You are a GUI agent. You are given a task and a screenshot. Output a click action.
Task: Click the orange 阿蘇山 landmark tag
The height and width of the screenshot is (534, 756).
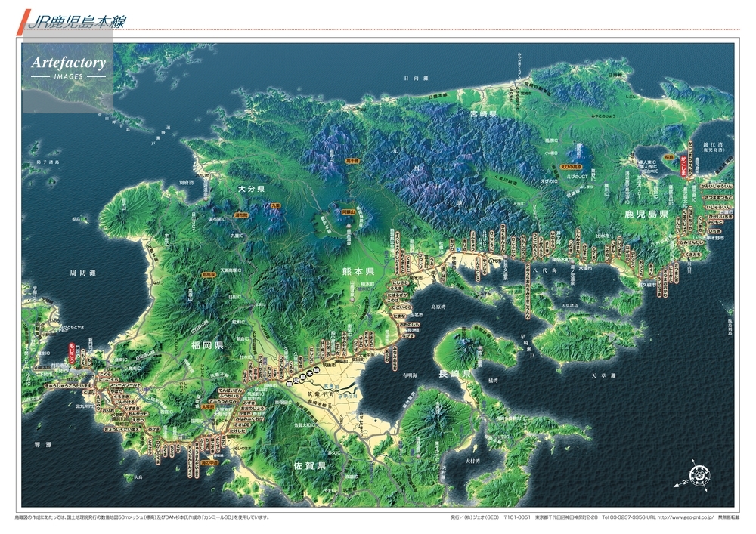tap(349, 213)
